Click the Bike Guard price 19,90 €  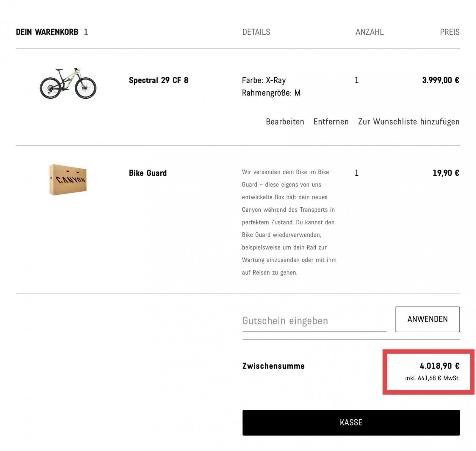pos(446,173)
